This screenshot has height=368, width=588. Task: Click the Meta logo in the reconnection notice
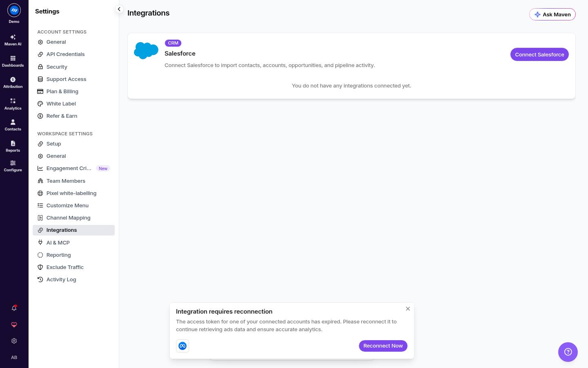[183, 346]
